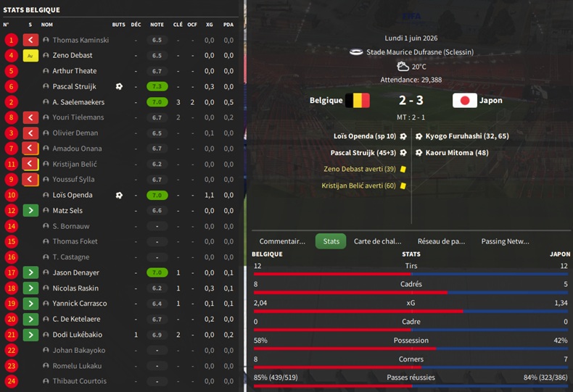Click the Kyogo Furuhashi goalscorer name

pyautogui.click(x=455, y=136)
